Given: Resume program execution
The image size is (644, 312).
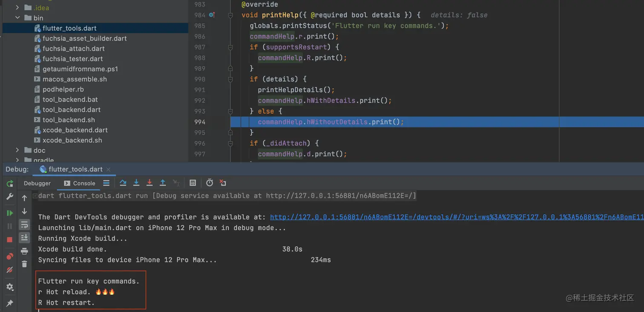Looking at the screenshot, I should click(x=10, y=213).
